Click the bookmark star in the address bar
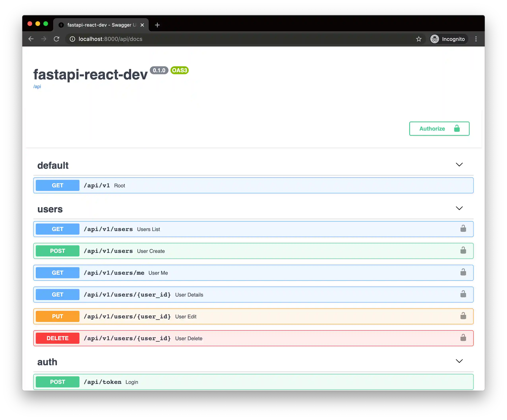The image size is (507, 420). tap(419, 39)
